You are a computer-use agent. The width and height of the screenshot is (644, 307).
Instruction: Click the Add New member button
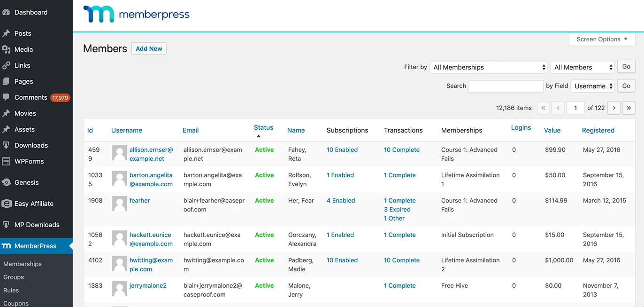[x=149, y=48]
